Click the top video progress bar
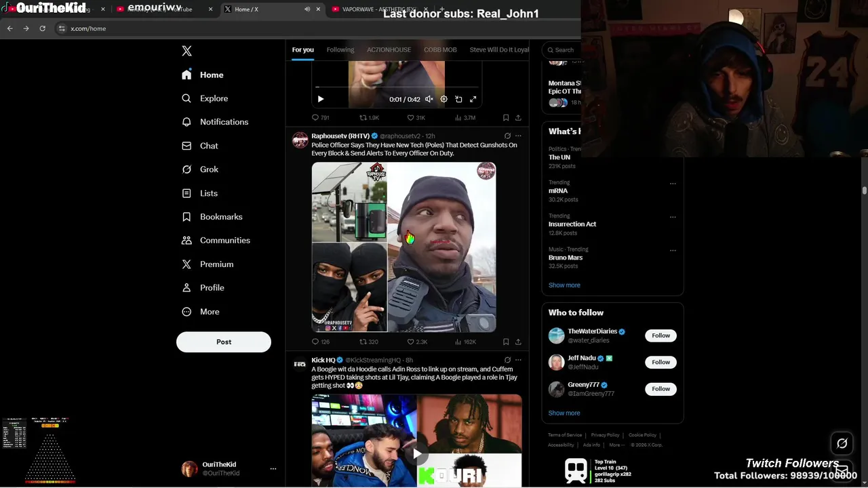This screenshot has height=488, width=868. click(397, 87)
